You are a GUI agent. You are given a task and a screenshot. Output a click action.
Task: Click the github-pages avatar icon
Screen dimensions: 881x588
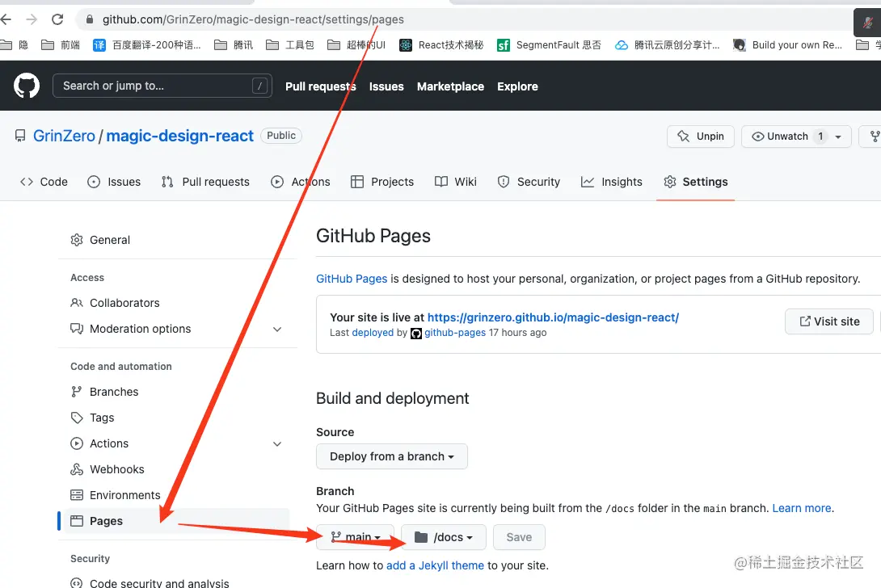[x=415, y=333]
